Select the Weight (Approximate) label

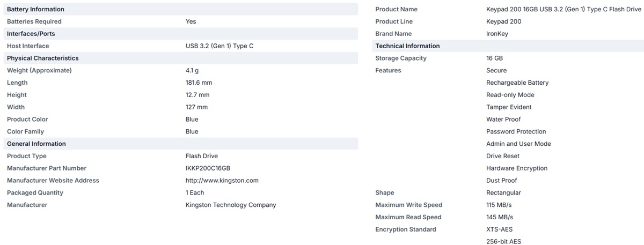(x=39, y=70)
